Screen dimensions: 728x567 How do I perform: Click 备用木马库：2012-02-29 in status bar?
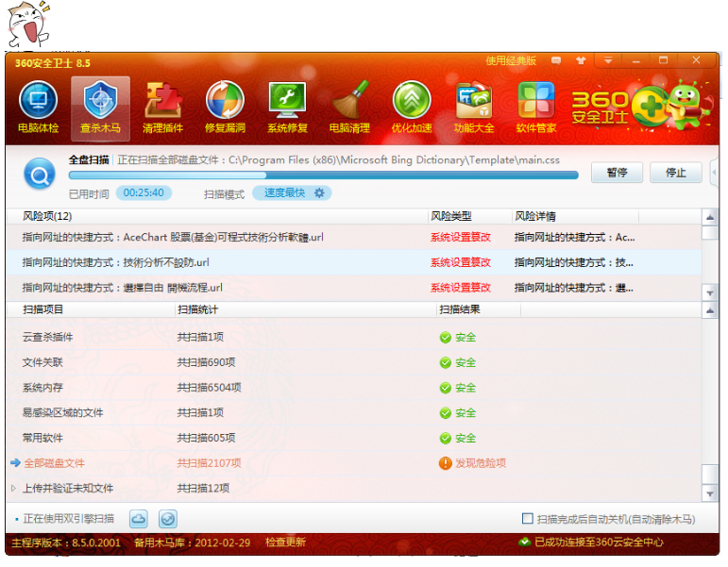pyautogui.click(x=192, y=542)
